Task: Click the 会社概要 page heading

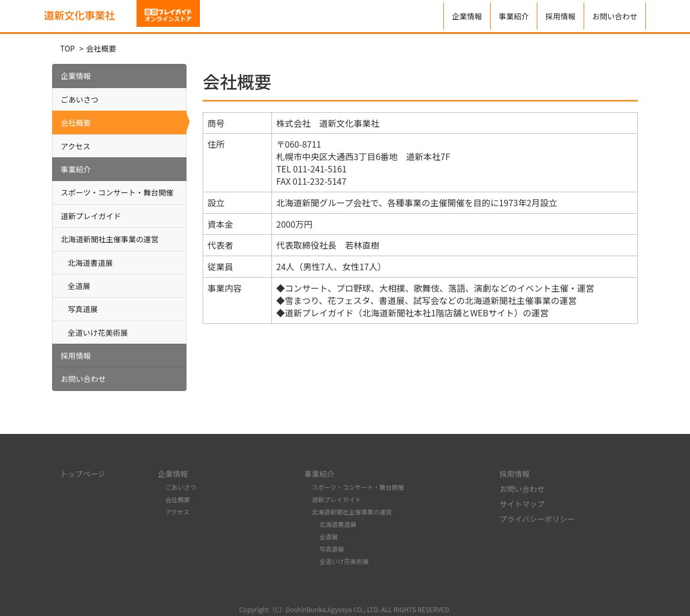Action: point(237,82)
